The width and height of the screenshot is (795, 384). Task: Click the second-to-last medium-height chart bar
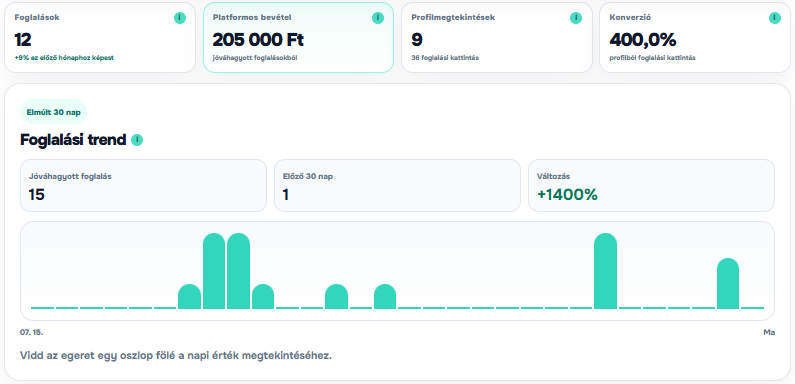(x=728, y=283)
